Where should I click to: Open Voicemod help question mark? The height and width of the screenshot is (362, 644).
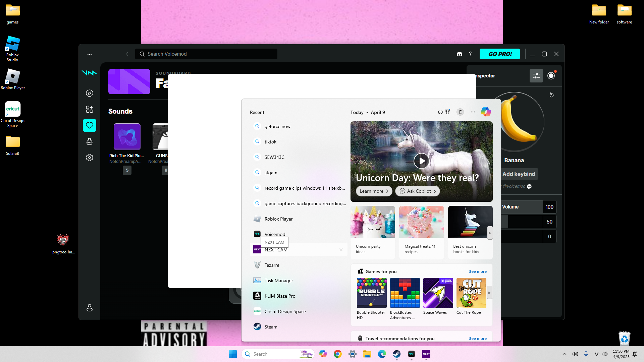(x=470, y=54)
